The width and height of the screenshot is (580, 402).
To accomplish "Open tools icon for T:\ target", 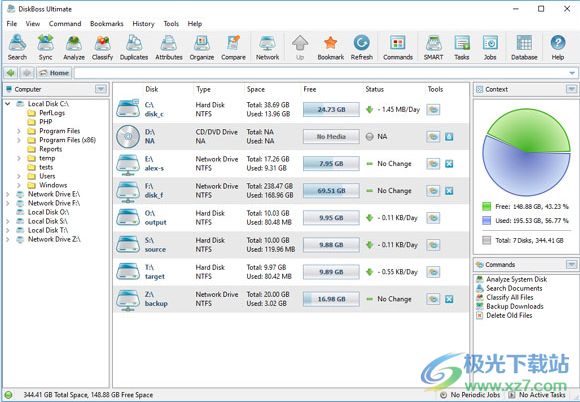I will [x=433, y=272].
